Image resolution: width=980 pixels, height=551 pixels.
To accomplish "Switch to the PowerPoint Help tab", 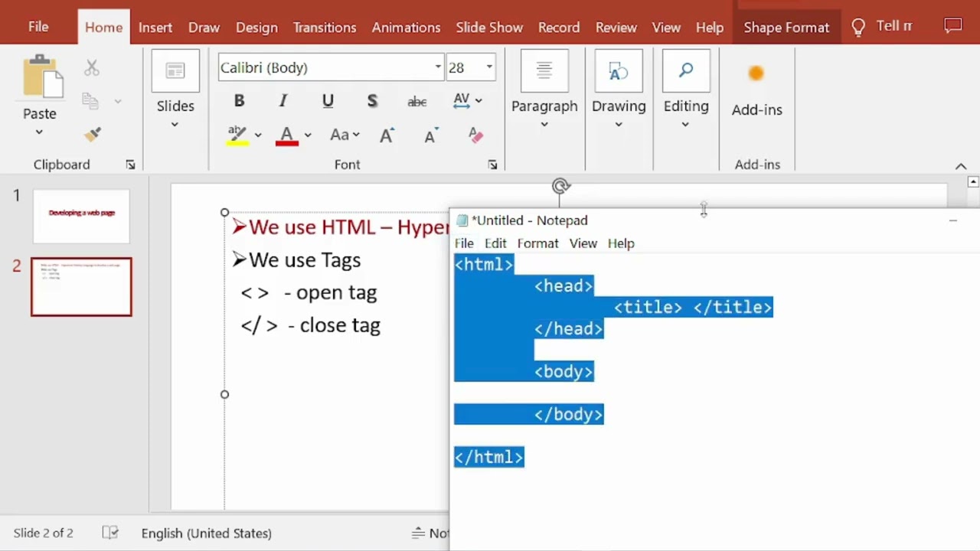I will [710, 28].
